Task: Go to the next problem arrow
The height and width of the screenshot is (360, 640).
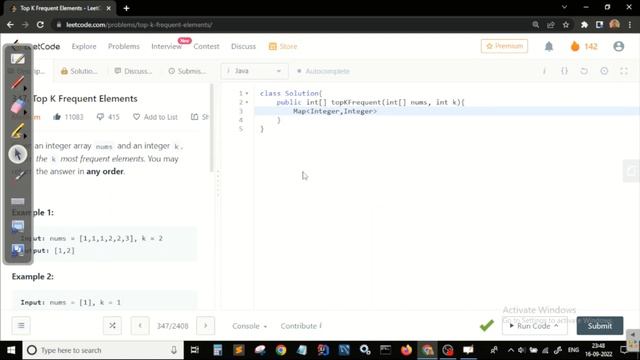Action: click(x=205, y=325)
